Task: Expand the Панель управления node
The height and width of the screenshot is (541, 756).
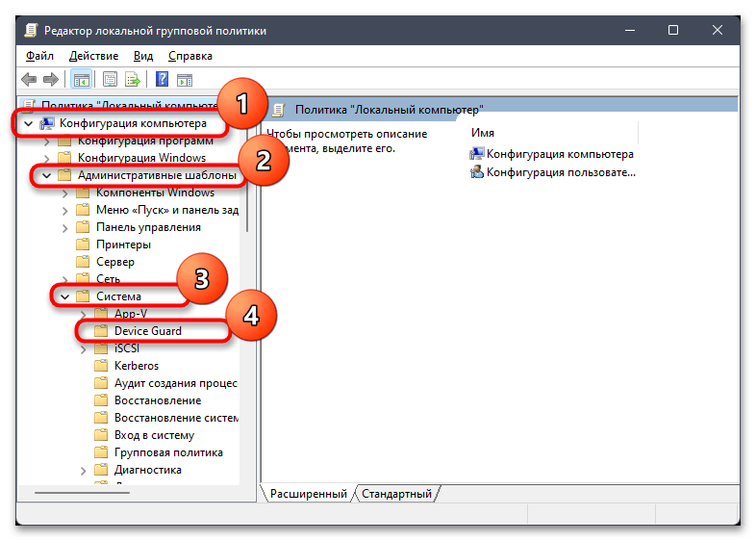Action: 65,228
